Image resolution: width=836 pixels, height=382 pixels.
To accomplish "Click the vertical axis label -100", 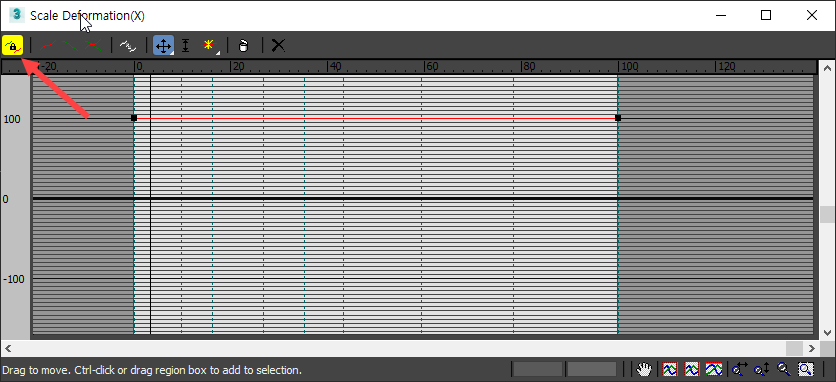I will pos(13,280).
